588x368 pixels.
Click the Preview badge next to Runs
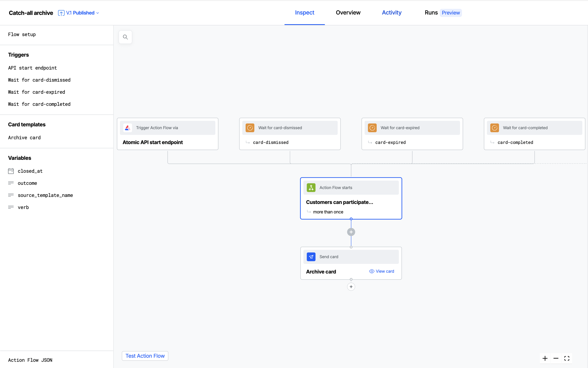(x=451, y=13)
